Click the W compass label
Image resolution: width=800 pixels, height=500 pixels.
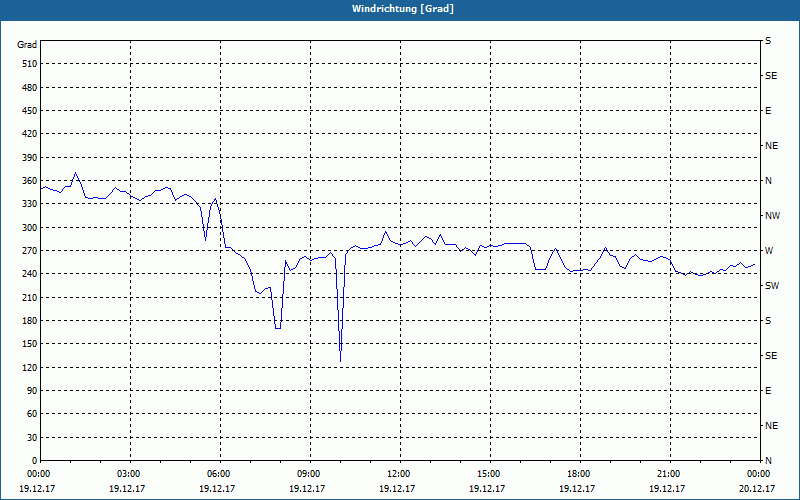[x=768, y=251]
